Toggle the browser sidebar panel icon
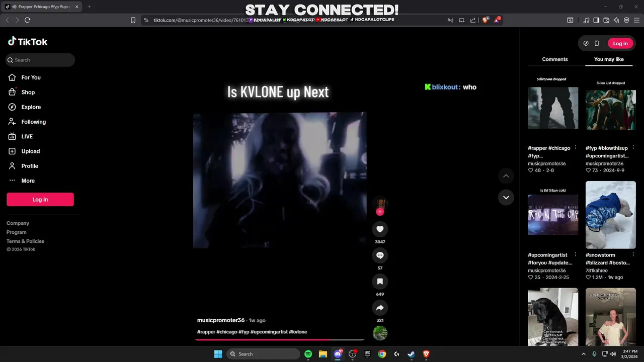The image size is (644, 362). pos(596,20)
